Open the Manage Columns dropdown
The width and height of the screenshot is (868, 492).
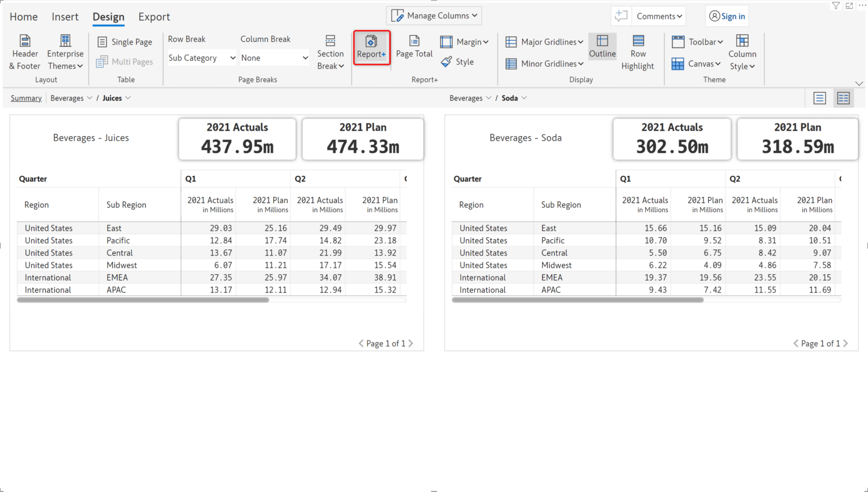click(433, 15)
